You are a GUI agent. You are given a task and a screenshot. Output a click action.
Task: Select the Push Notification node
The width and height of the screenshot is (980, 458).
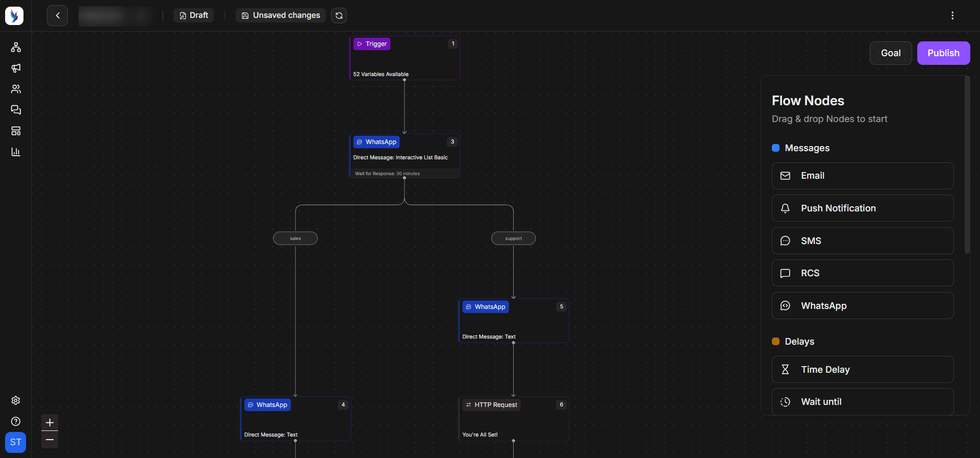863,208
